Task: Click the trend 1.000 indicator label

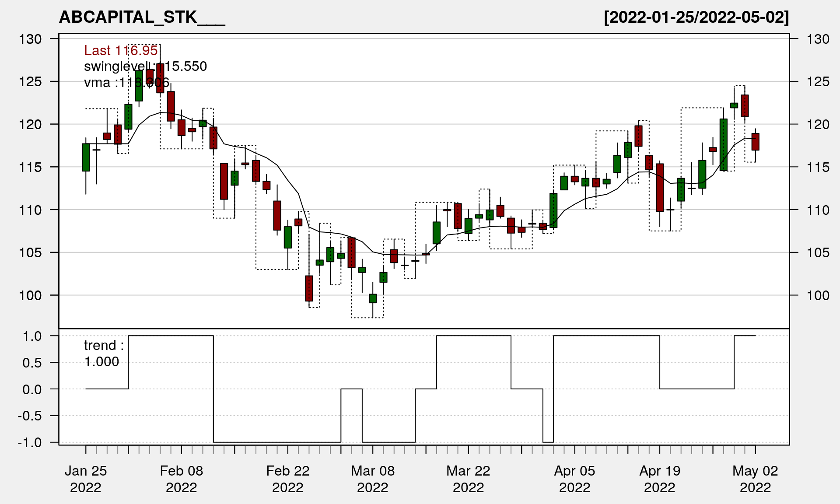Action: [104, 353]
